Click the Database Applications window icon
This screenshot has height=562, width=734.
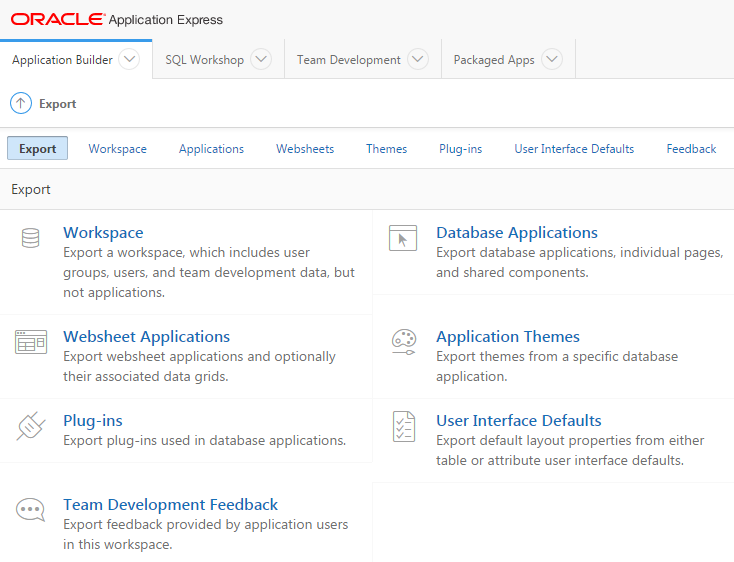[402, 238]
